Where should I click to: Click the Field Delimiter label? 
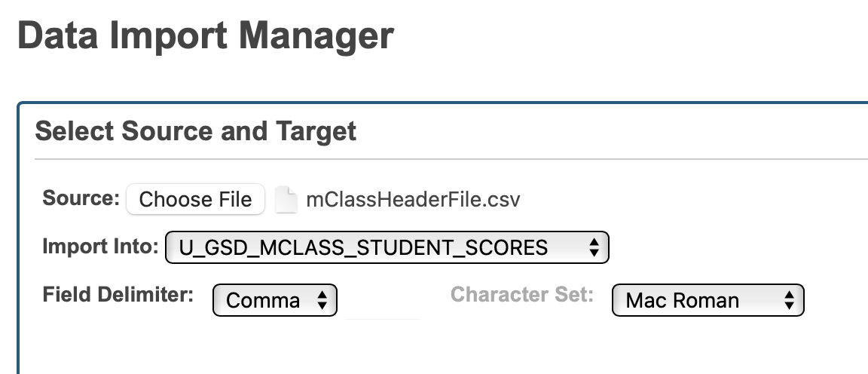118,295
